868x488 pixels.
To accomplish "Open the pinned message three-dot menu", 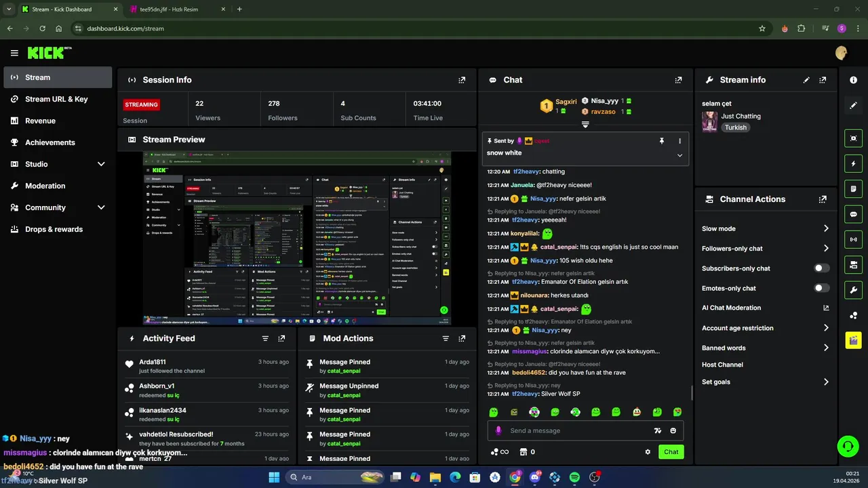I will coord(679,141).
